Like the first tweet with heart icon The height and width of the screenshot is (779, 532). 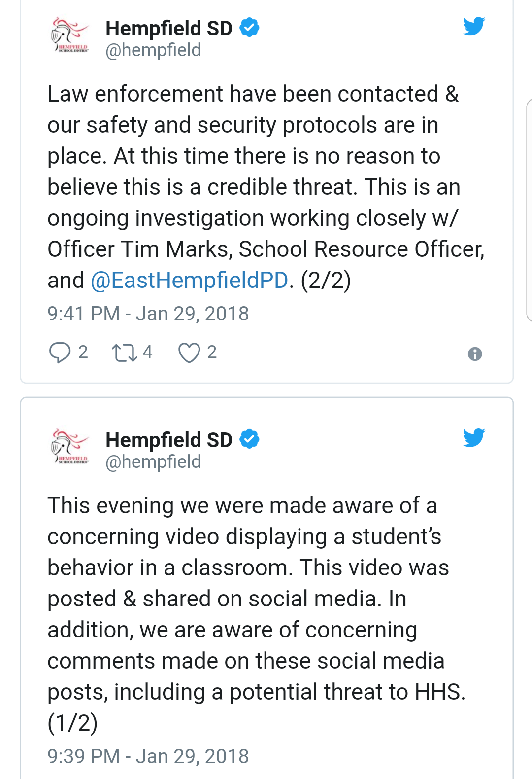189,353
